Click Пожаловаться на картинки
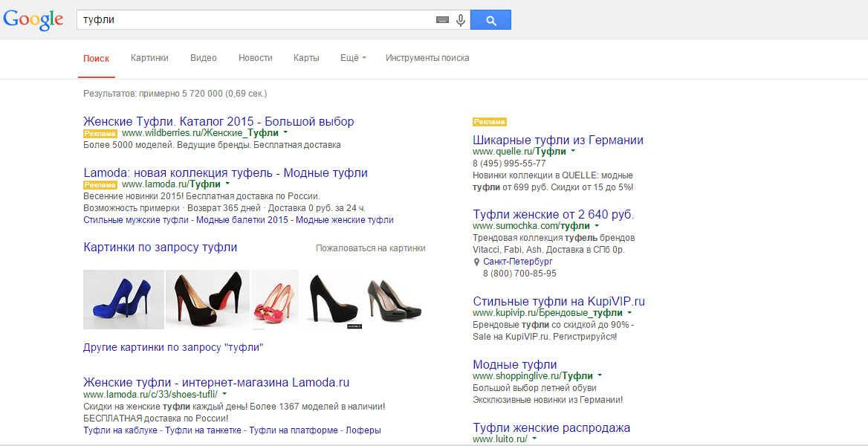Image resolution: width=868 pixels, height=446 pixels. pos(371,248)
